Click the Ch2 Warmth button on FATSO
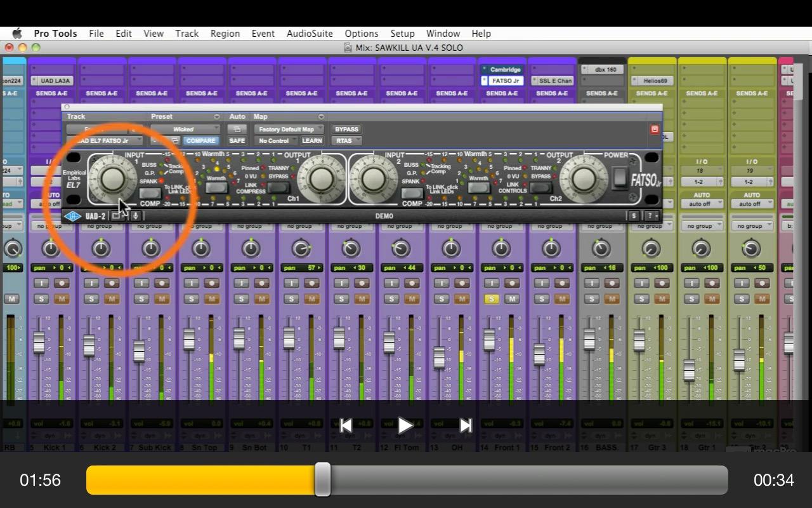 pos(479,187)
